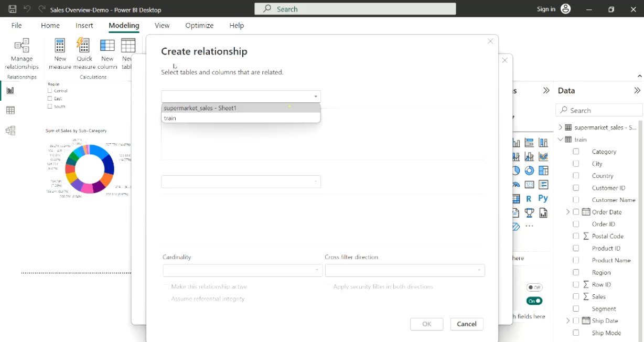
Task: Click the Save icon in title bar
Action: point(13,9)
